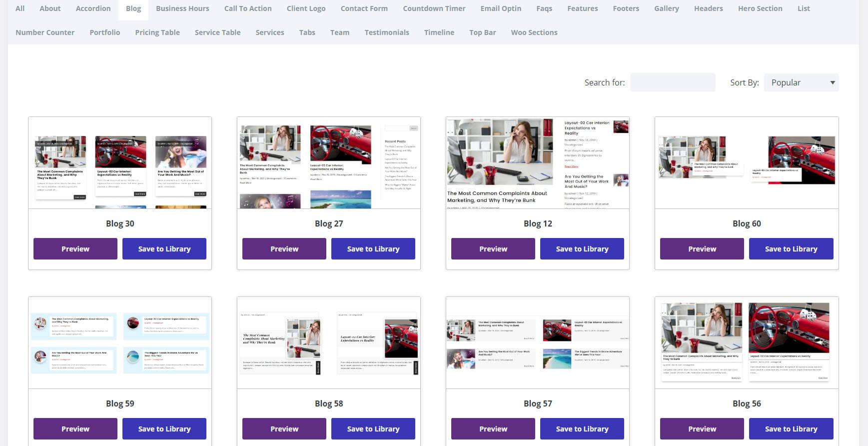Open the List tab
The height and width of the screenshot is (446, 868).
(x=804, y=8)
